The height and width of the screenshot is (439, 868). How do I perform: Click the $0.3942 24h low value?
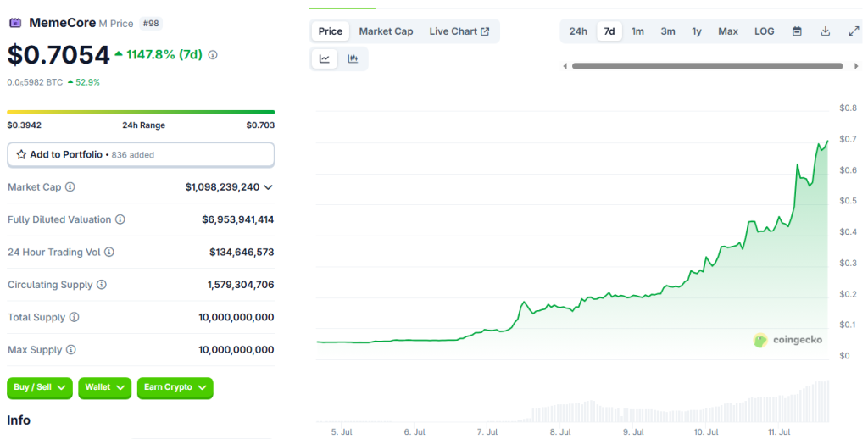tap(25, 125)
